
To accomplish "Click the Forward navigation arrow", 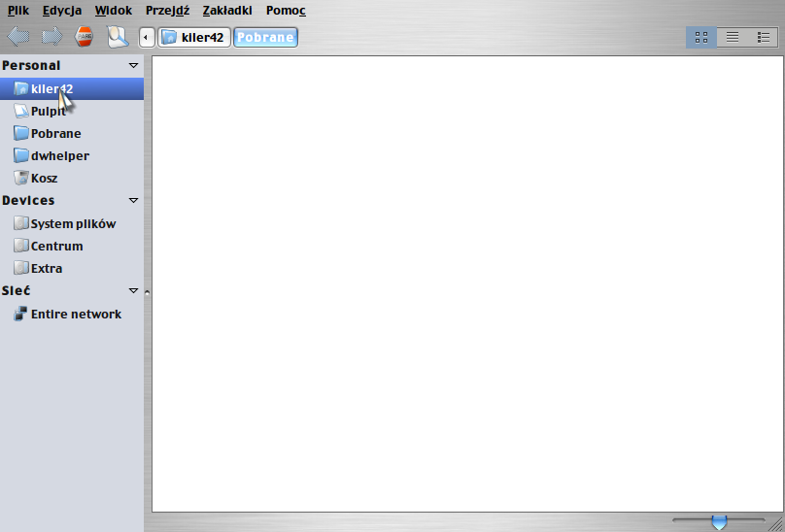I will [x=52, y=37].
